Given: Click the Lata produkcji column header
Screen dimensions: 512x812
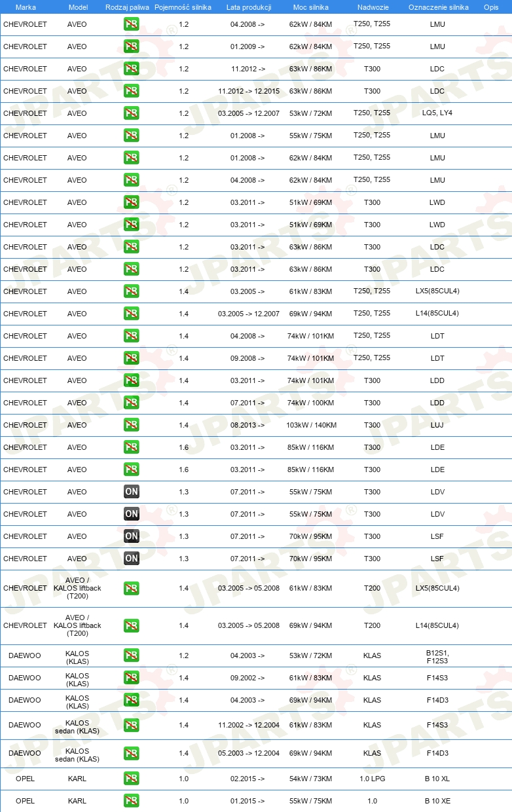Looking at the screenshot, I should tap(249, 7).
